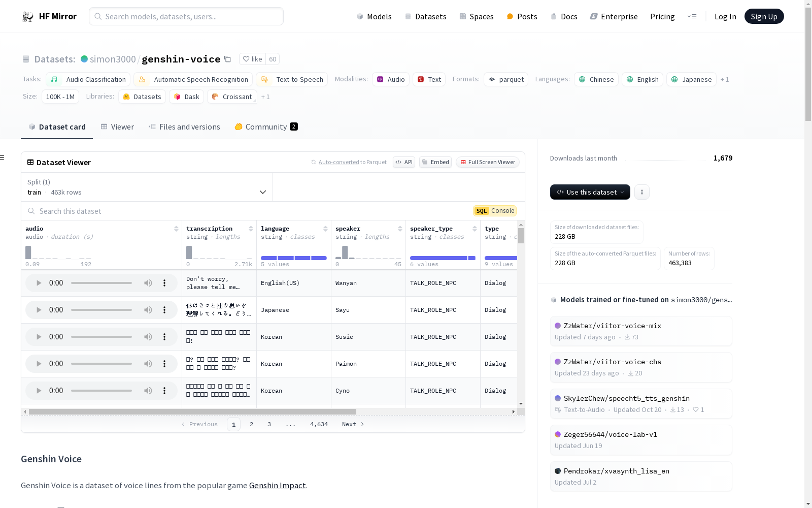The height and width of the screenshot is (508, 812).
Task: Mute audio in the Susie row
Action: tap(148, 337)
